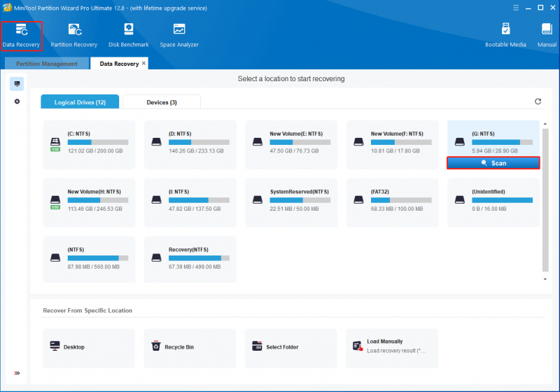Start the Space Analyzer tool
560x392 pixels.
coord(179,36)
